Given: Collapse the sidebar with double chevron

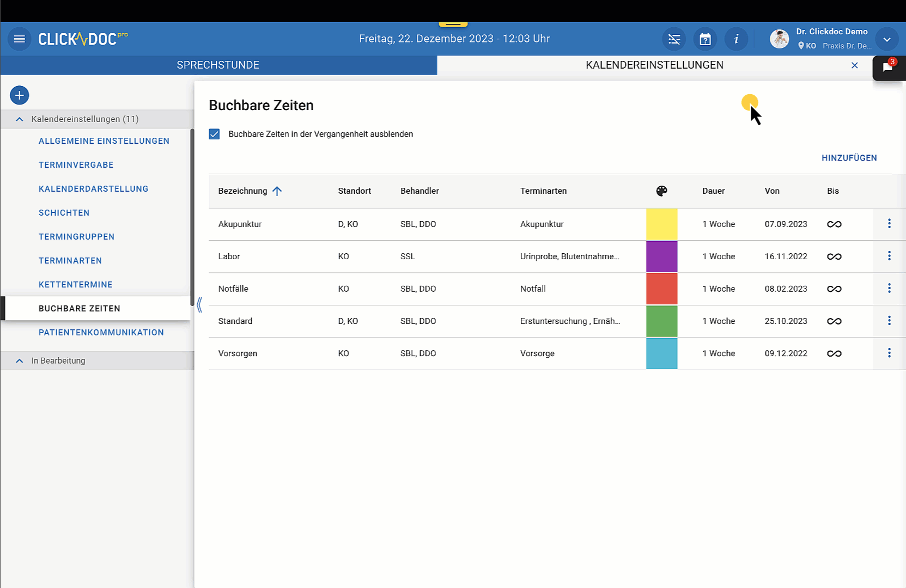Looking at the screenshot, I should tap(199, 305).
